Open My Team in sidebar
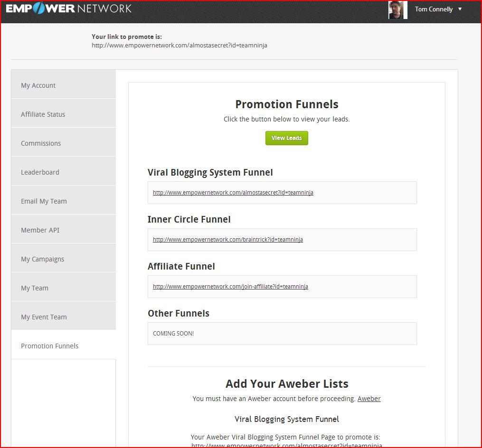 point(64,287)
